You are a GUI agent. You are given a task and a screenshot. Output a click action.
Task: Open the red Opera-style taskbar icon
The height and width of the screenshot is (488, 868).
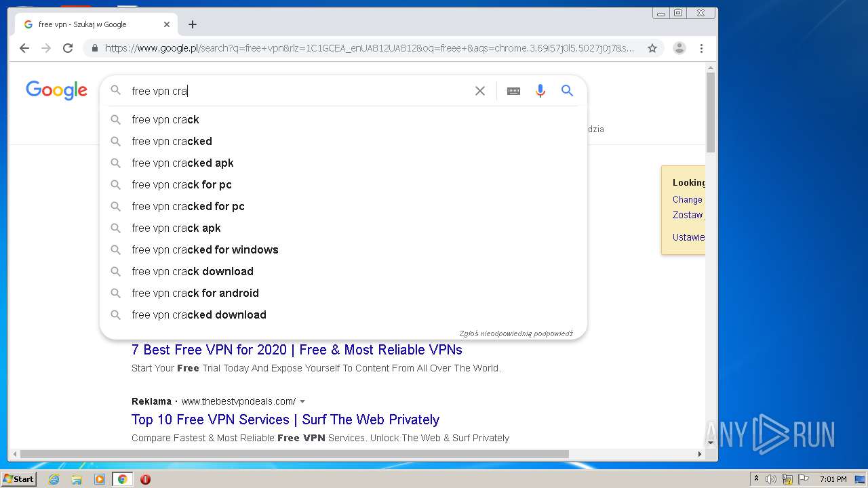point(145,479)
